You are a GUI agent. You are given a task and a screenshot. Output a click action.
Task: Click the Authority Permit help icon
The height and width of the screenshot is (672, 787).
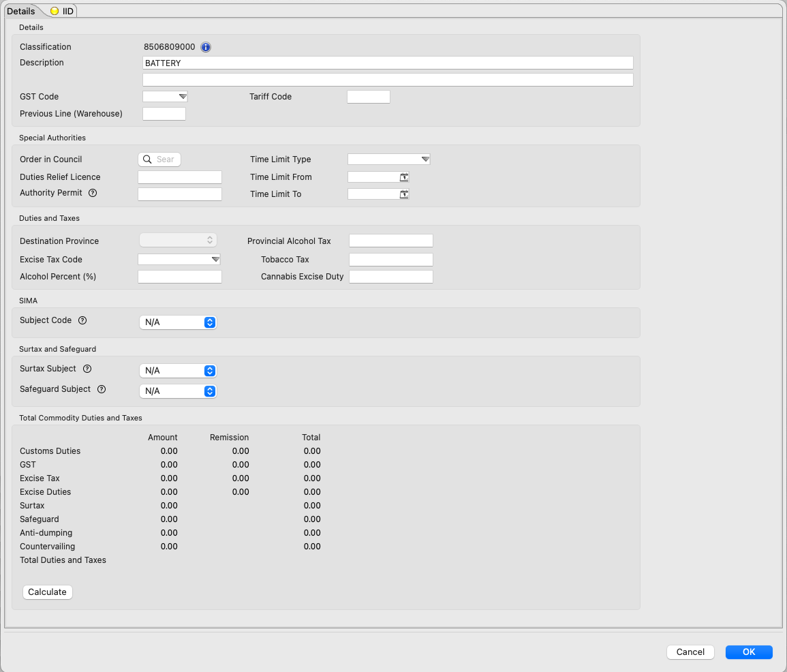click(x=93, y=193)
